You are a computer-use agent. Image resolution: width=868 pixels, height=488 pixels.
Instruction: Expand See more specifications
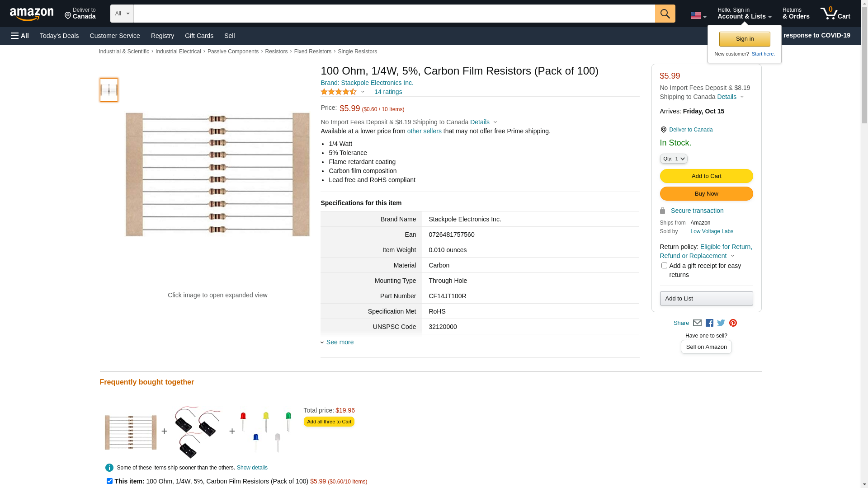point(340,342)
